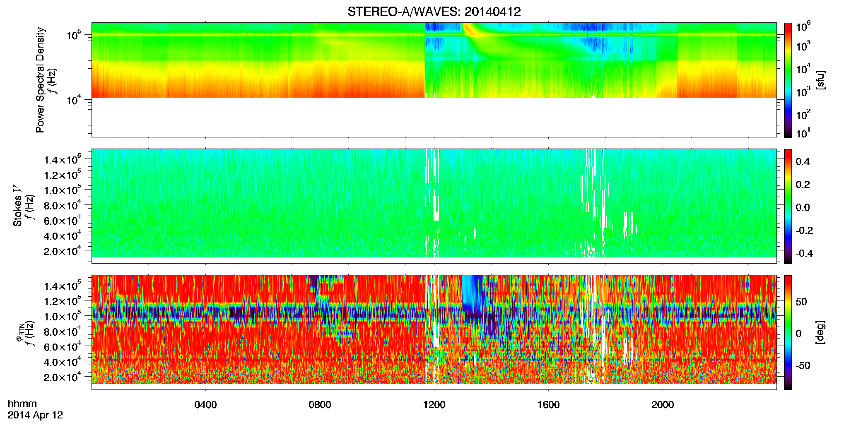Click the Stokes V color bar
This screenshot has width=868, height=447.
(x=788, y=206)
